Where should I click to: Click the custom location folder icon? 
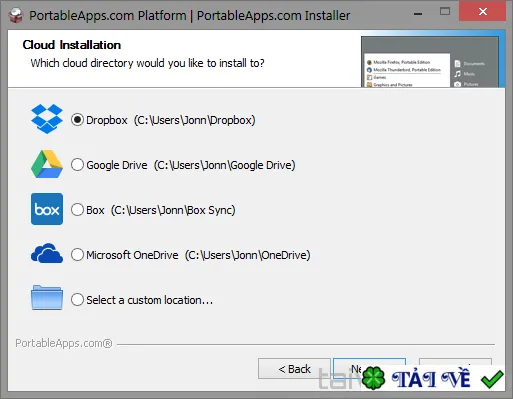click(x=47, y=298)
